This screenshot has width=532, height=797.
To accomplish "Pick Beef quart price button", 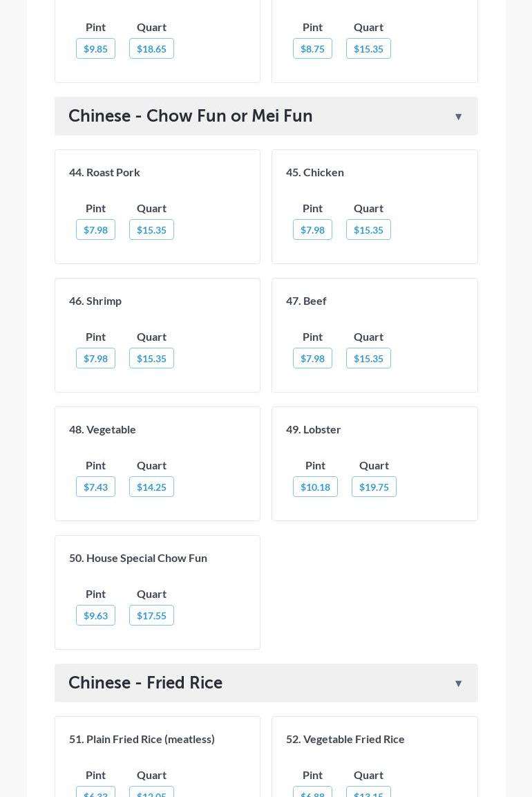I will [x=368, y=359].
